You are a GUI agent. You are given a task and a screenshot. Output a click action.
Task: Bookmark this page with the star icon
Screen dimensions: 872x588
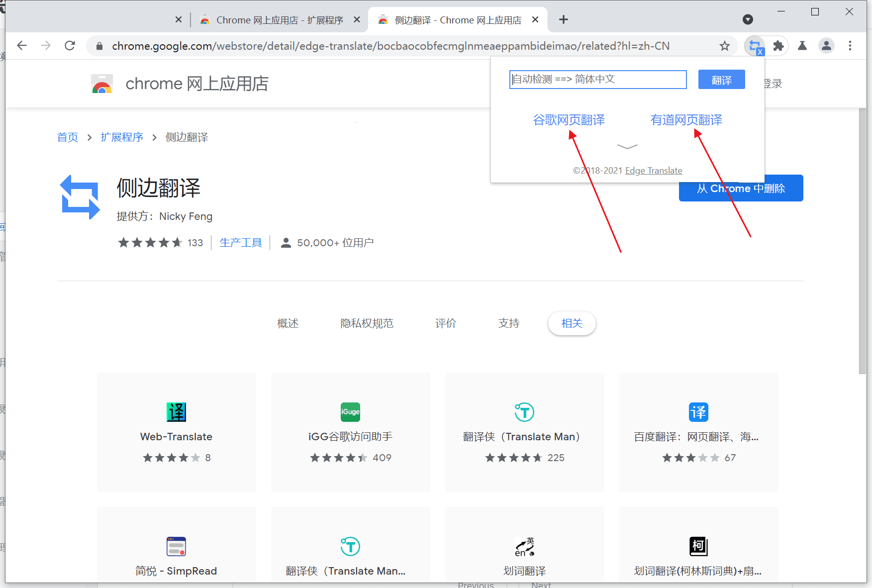(x=725, y=46)
